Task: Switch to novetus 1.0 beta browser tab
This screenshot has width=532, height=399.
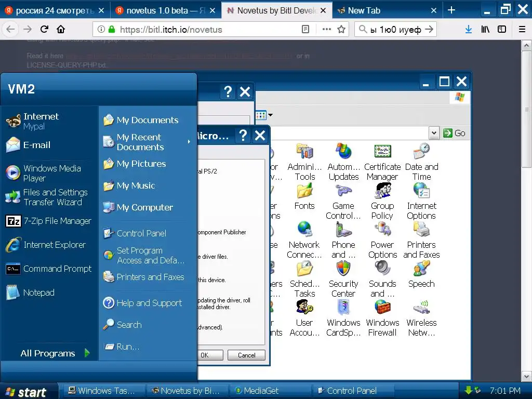Action: [166, 10]
